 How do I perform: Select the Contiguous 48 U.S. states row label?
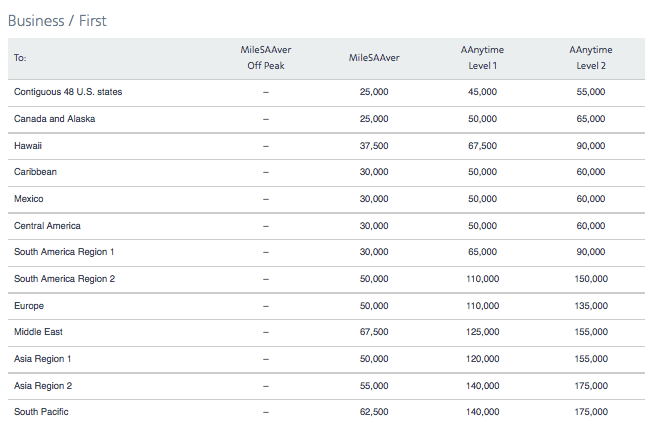pyautogui.click(x=68, y=92)
